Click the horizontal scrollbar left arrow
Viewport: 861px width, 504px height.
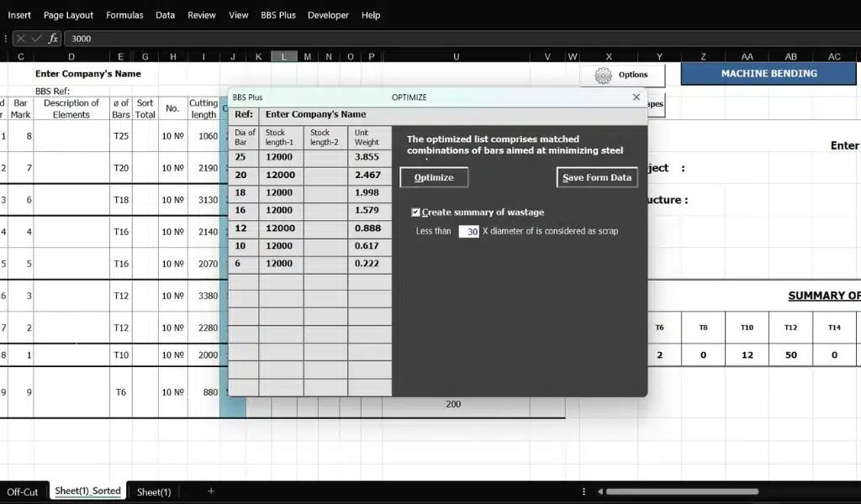pos(600,491)
